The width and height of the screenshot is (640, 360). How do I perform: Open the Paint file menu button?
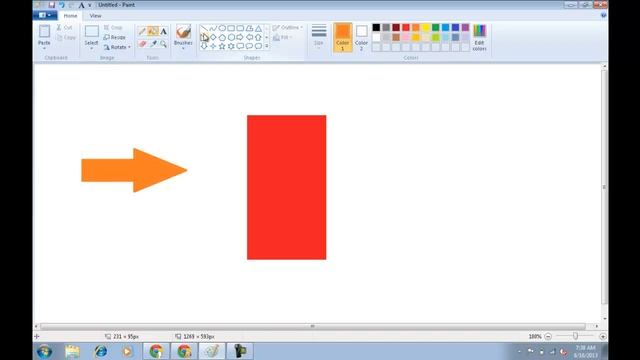click(x=45, y=16)
